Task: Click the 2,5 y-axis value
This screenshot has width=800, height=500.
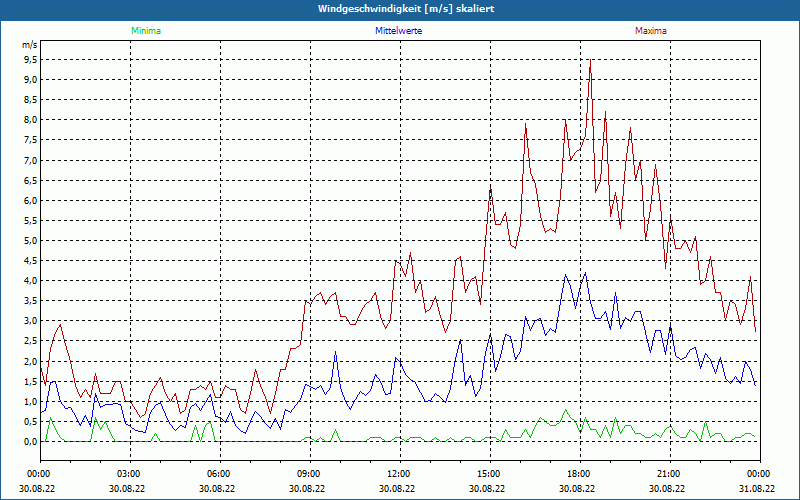Action: (x=30, y=341)
